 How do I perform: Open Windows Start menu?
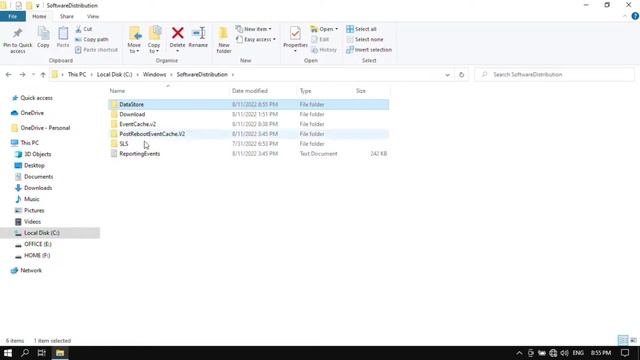8,353
